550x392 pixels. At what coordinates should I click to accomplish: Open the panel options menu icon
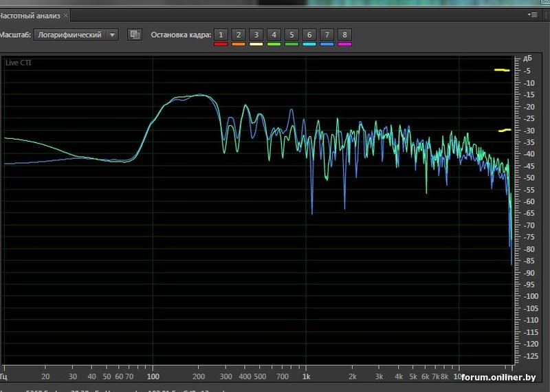tap(532, 14)
